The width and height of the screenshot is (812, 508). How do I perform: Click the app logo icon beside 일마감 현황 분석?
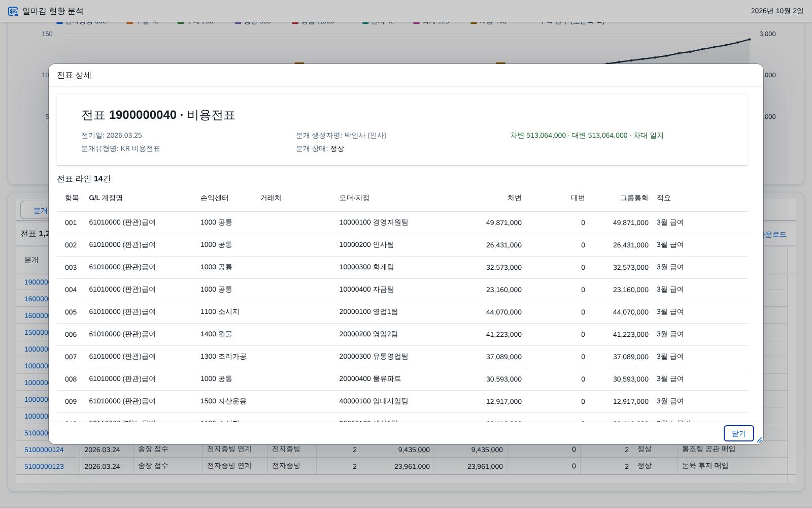(x=13, y=11)
